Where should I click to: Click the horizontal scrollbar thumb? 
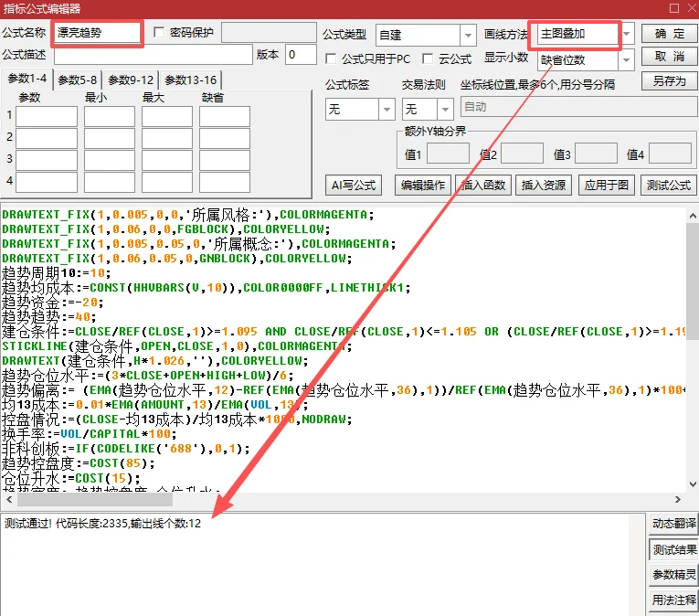[x=95, y=500]
